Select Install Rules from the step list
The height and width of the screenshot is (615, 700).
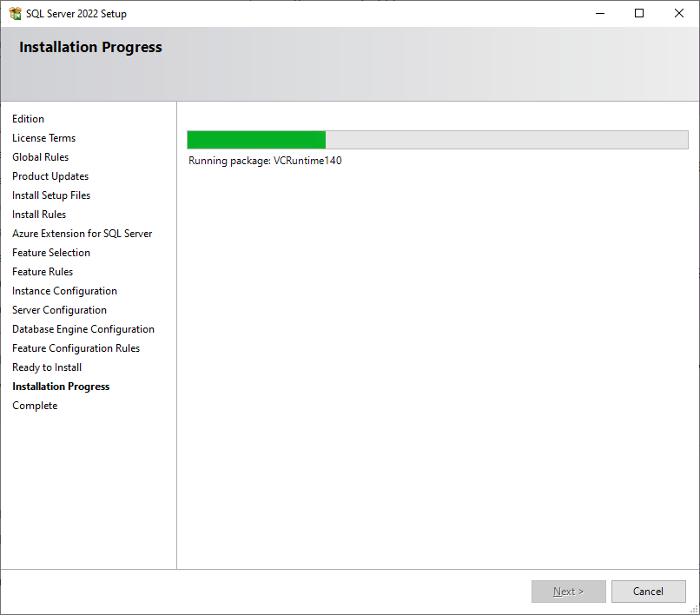38,214
